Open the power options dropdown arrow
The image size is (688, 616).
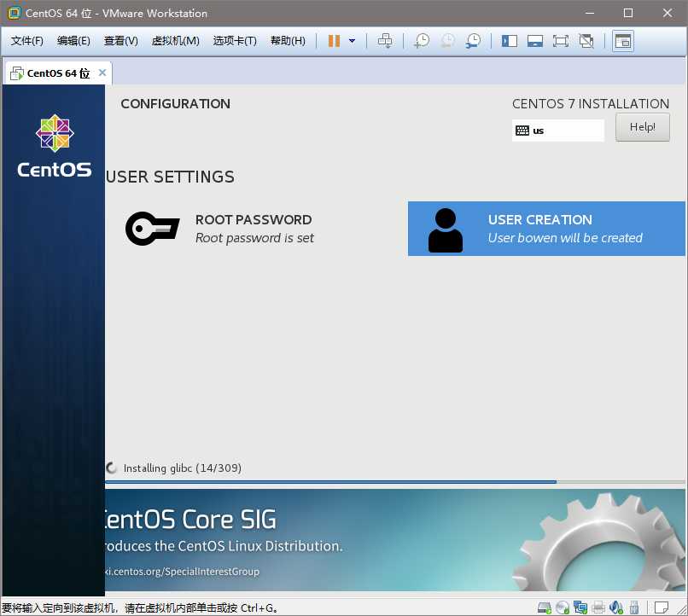(352, 41)
